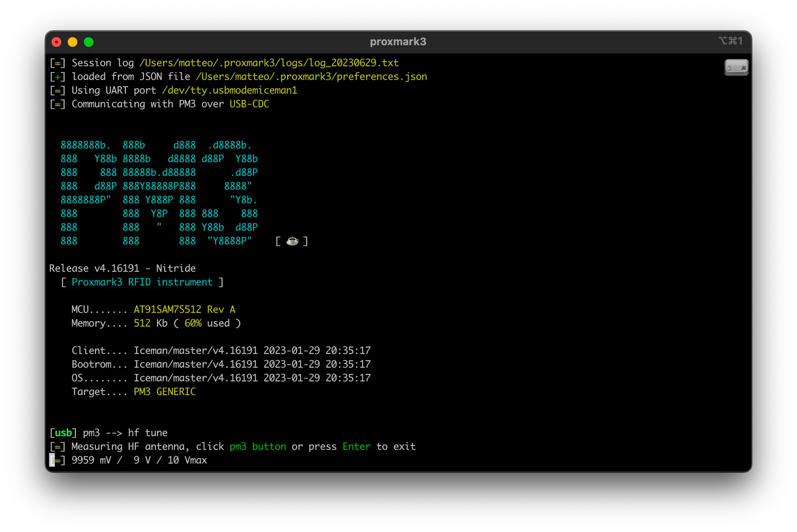The width and height of the screenshot is (797, 532).
Task: Click the ⌥⌘1 shortcut indicator in title bar
Action: (731, 41)
